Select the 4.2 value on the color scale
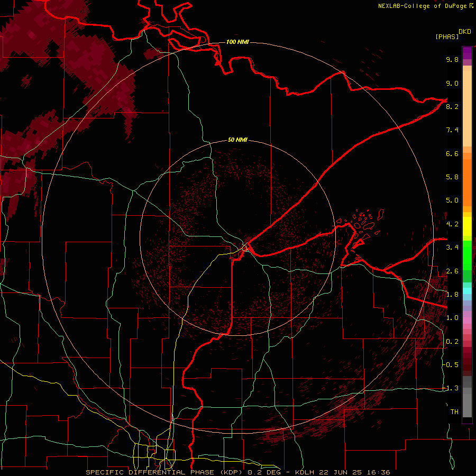Screen dimensions: 476x476 (452, 224)
